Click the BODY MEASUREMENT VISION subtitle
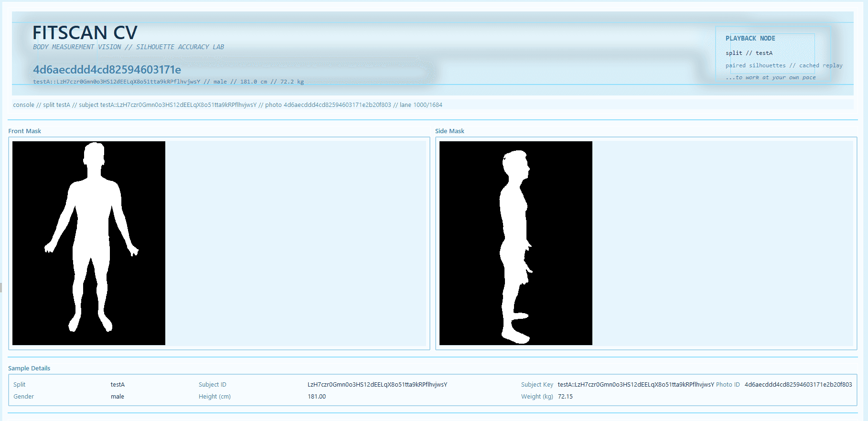This screenshot has height=421, width=868. point(128,47)
